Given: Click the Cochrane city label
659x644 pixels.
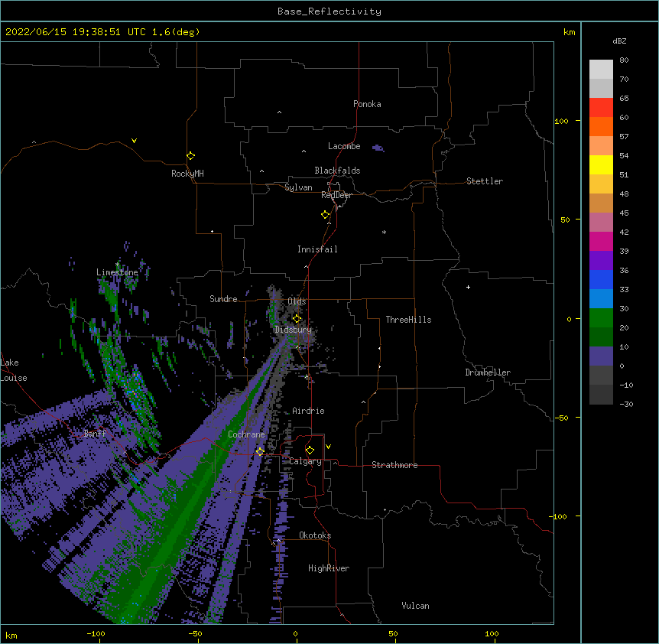Looking at the screenshot, I should point(246,434).
